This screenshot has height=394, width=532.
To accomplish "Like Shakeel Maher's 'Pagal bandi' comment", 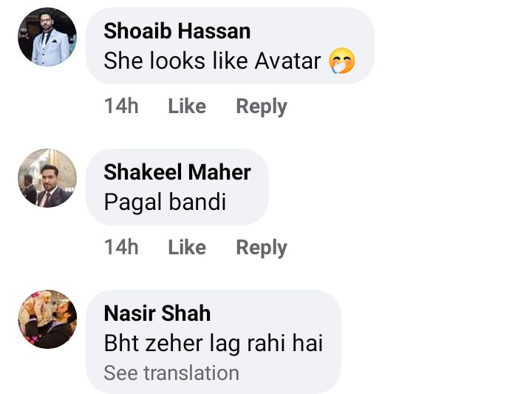I will (187, 248).
